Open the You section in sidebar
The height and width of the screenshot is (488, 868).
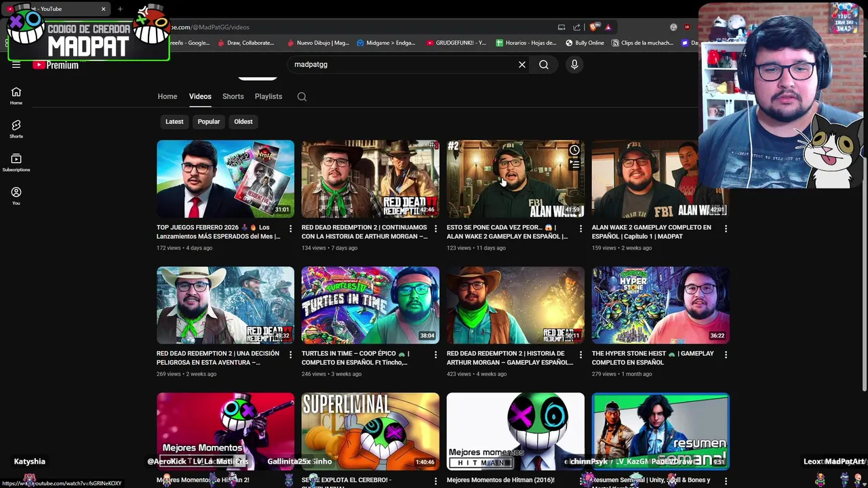(16, 195)
